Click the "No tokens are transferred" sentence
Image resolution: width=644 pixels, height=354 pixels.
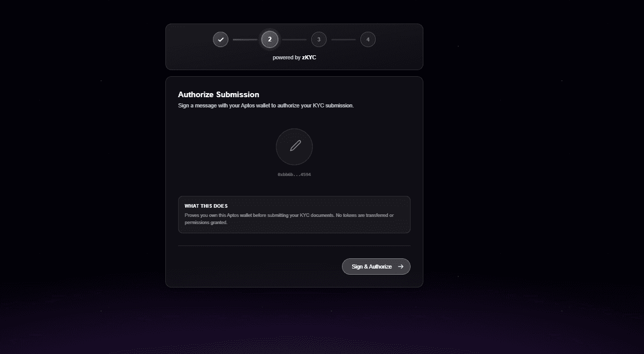point(364,215)
